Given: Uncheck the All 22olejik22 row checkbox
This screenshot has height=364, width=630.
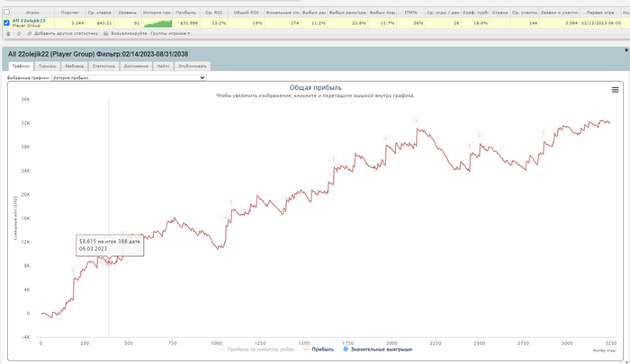Looking at the screenshot, I should [6, 22].
